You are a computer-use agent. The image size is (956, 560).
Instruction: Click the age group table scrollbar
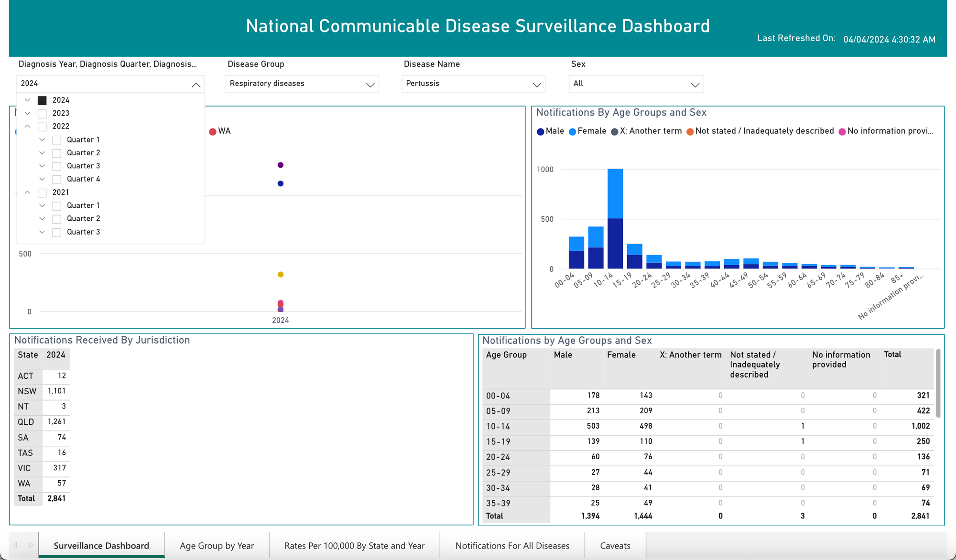tap(938, 382)
